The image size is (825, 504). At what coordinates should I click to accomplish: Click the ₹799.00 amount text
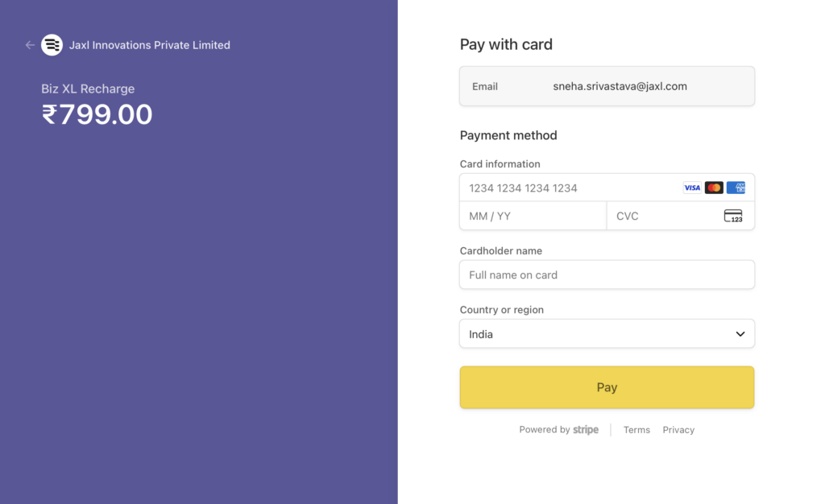(97, 114)
